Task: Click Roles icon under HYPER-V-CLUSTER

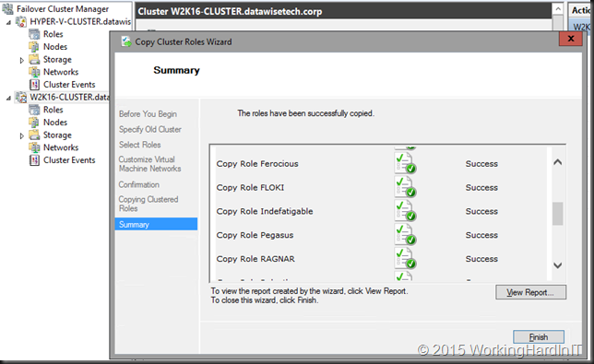Action: pos(34,34)
